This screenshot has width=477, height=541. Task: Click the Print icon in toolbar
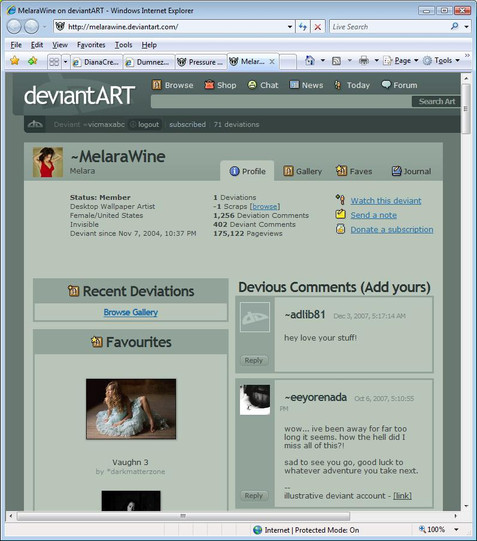tap(364, 61)
